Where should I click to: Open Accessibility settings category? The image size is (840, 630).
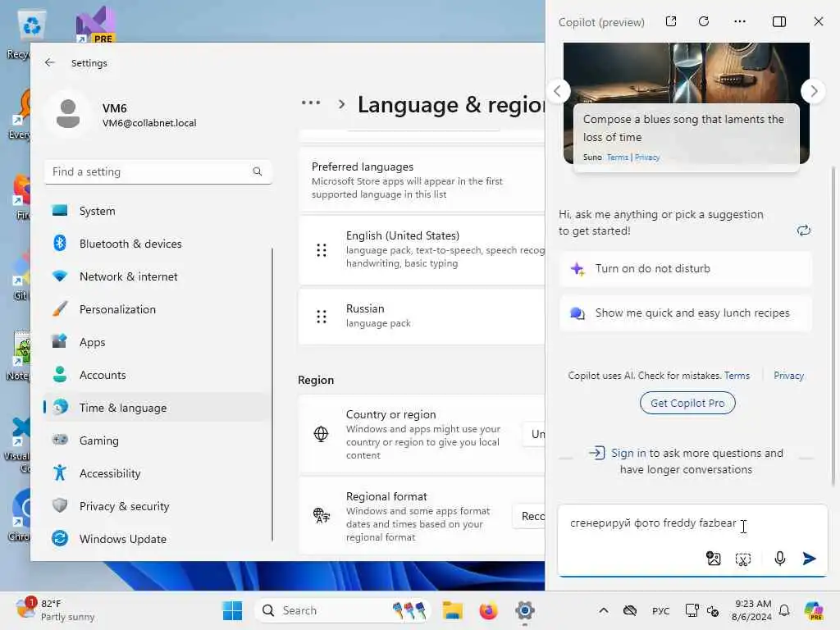pos(157,473)
